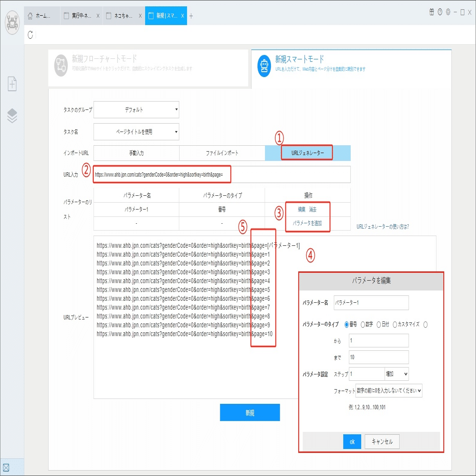Click the から start value field
The height and width of the screenshot is (476, 476).
point(378,341)
